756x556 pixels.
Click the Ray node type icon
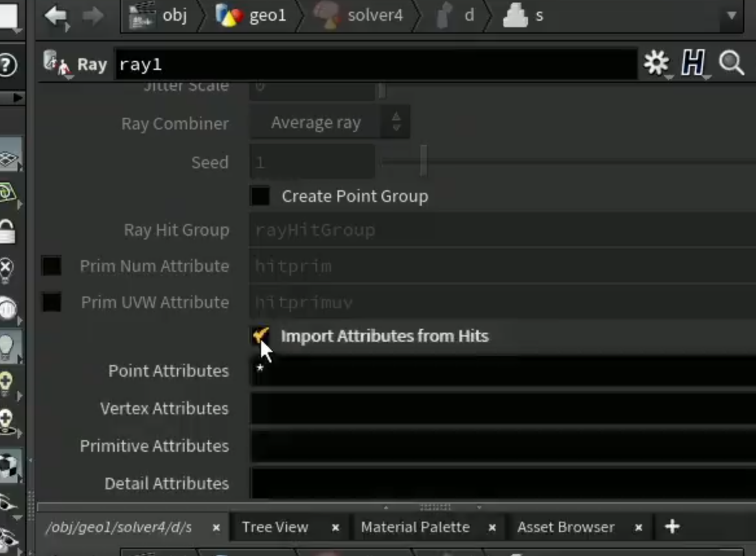56,63
